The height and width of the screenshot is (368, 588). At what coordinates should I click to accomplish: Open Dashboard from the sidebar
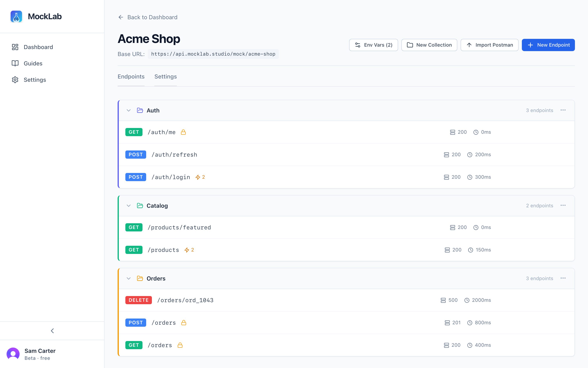52,47
